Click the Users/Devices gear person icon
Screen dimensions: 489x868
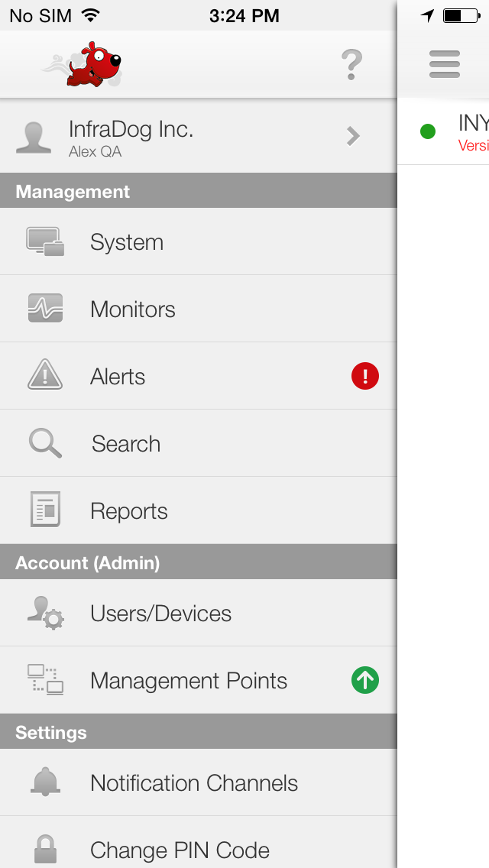pos(45,613)
